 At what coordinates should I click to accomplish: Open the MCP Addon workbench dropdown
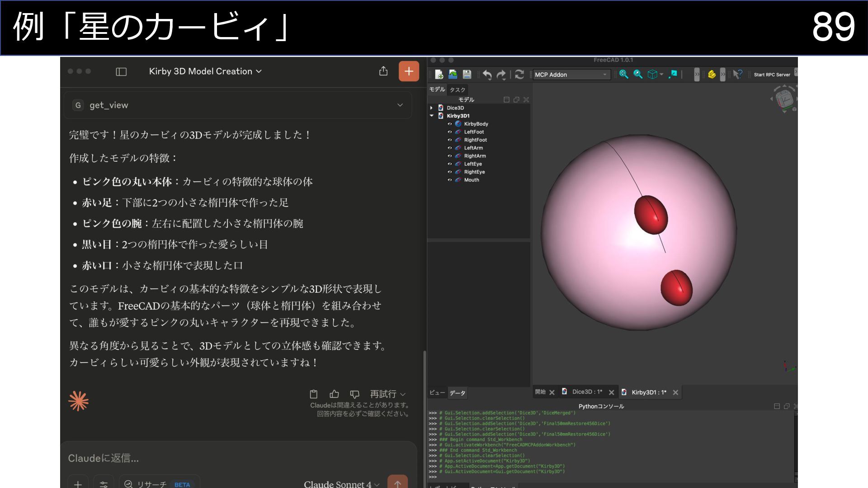[x=571, y=75]
